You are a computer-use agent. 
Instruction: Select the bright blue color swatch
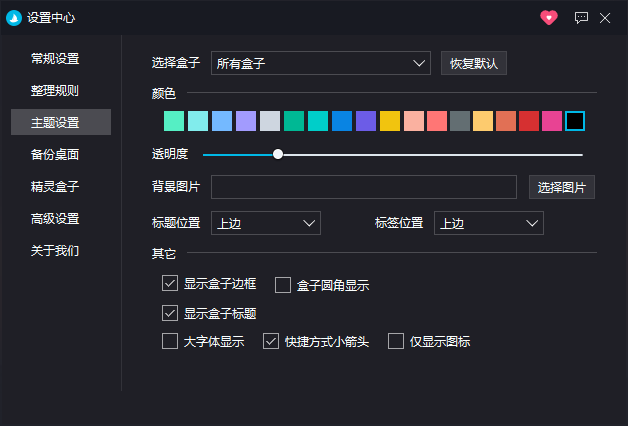[x=342, y=121]
